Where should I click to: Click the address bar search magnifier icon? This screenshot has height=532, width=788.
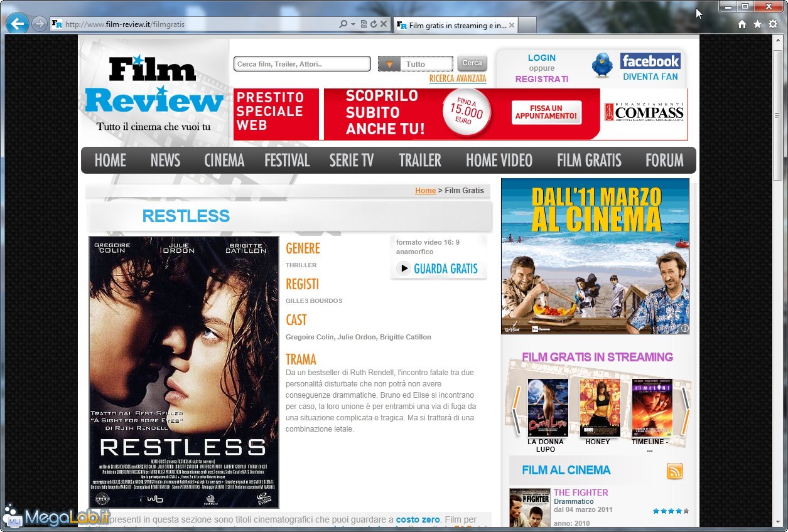[343, 24]
